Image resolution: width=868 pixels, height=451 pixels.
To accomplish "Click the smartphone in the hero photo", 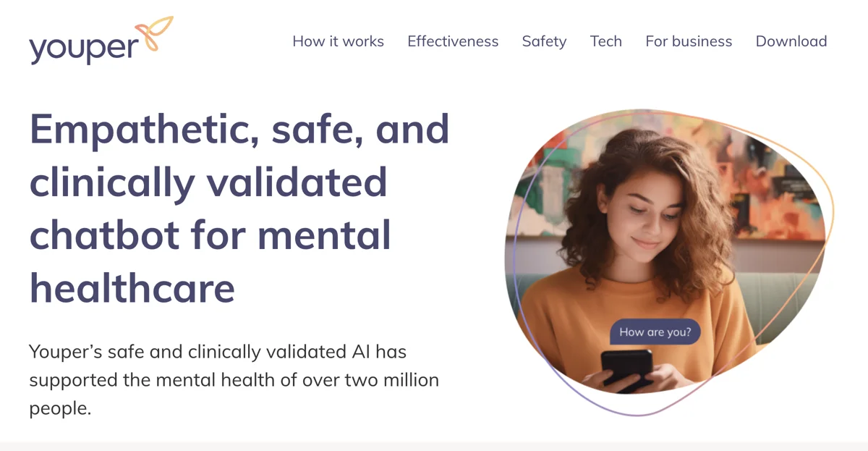I will (x=626, y=369).
